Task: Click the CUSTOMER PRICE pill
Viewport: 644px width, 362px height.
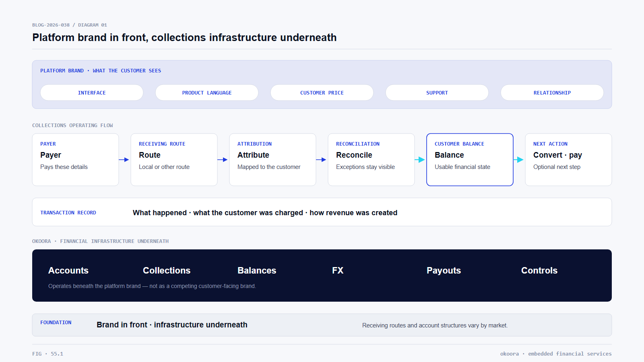Action: pyautogui.click(x=322, y=93)
